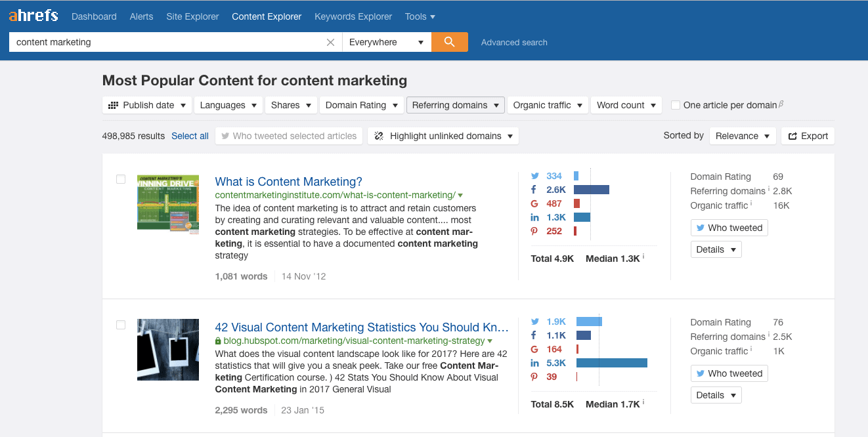Click the LinkedIn icon in the first result's shares
The height and width of the screenshot is (437, 868).
pos(534,217)
